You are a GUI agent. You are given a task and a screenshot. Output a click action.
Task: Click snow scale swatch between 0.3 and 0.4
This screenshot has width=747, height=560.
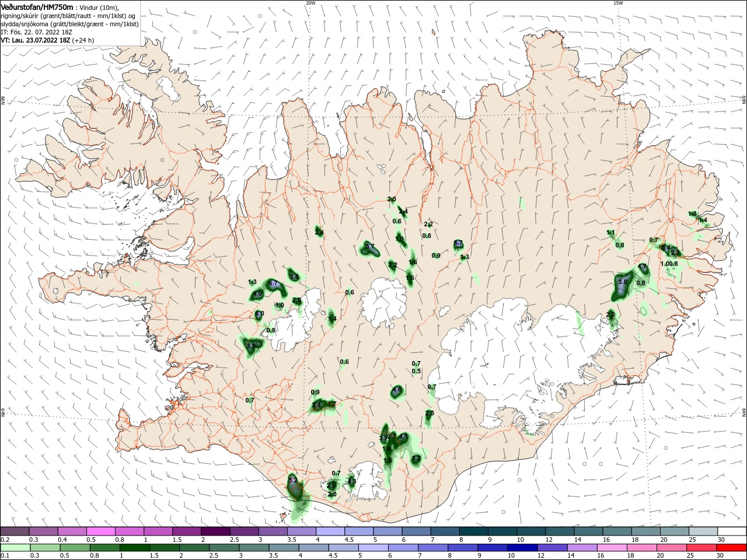click(43, 531)
